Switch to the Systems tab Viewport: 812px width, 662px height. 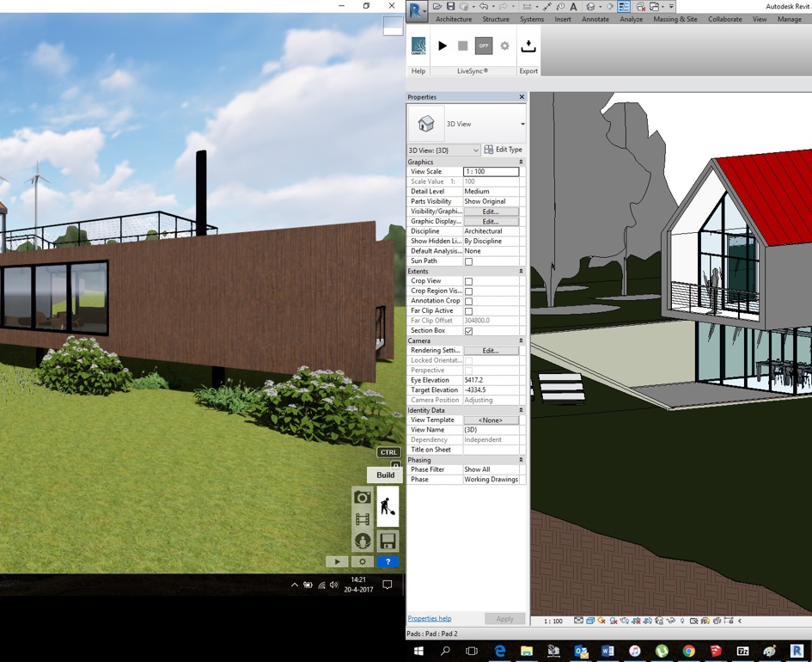532,19
